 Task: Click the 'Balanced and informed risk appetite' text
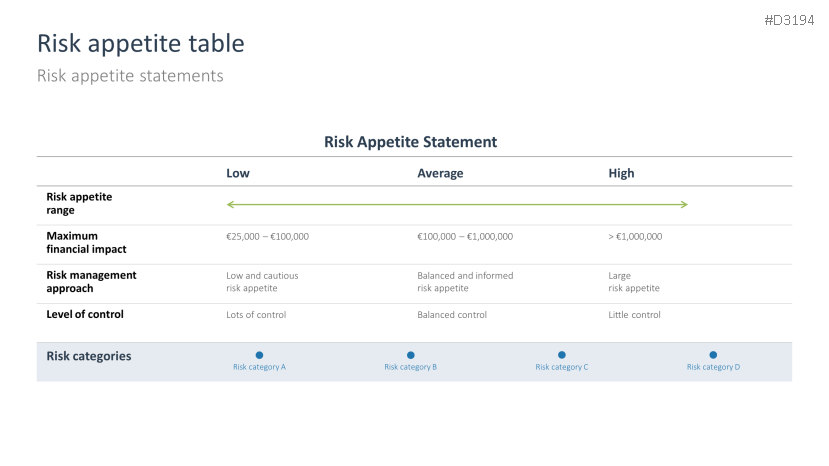click(x=465, y=282)
